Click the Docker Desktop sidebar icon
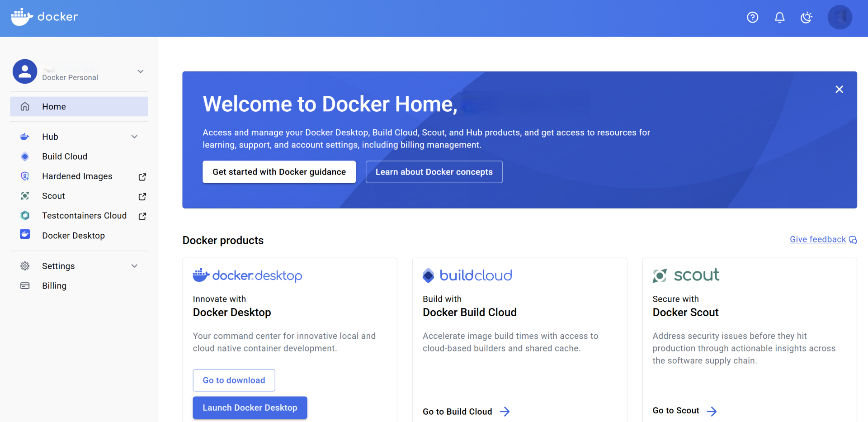The width and height of the screenshot is (868, 422). pyautogui.click(x=25, y=234)
